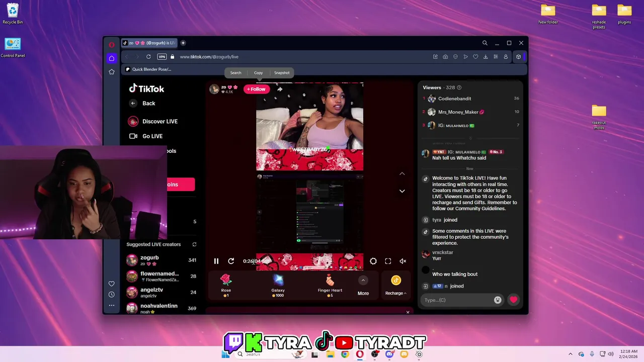Open the profile account icon

[x=506, y=57]
